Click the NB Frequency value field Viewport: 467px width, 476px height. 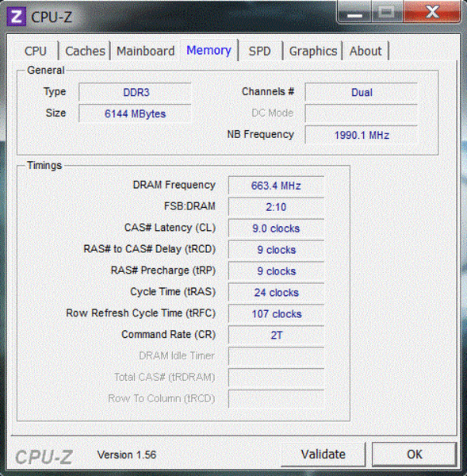(x=362, y=135)
